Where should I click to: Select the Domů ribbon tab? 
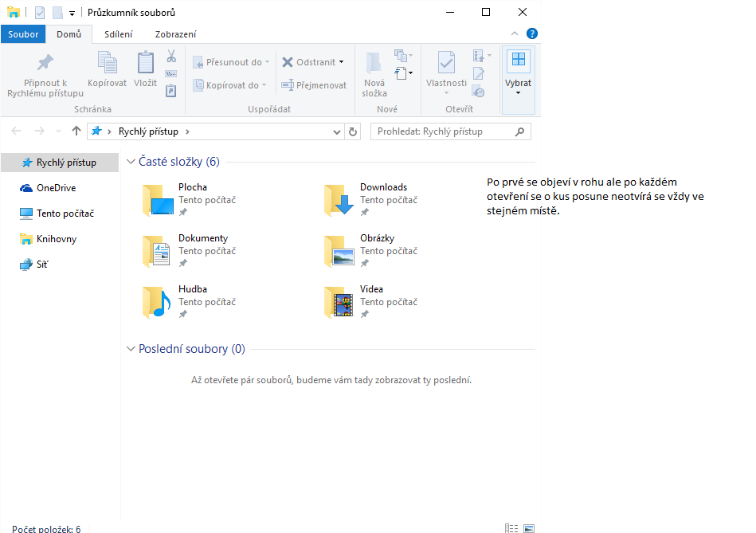coord(69,34)
